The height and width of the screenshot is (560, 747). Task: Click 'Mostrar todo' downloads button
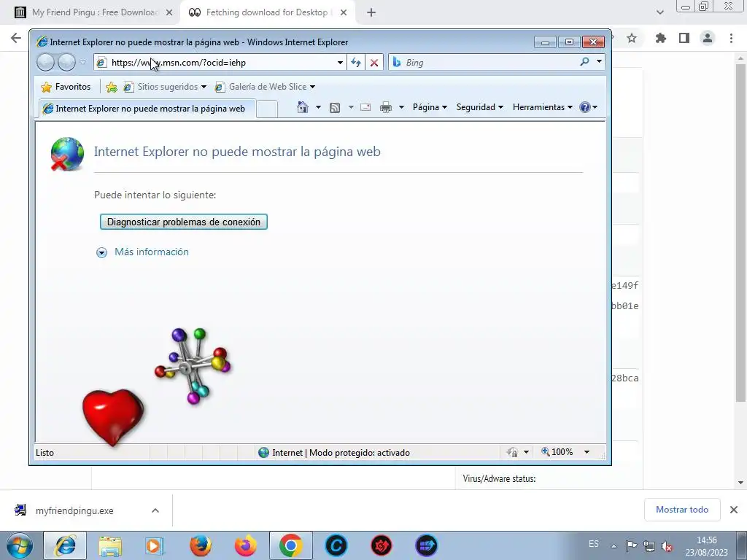[x=682, y=510]
